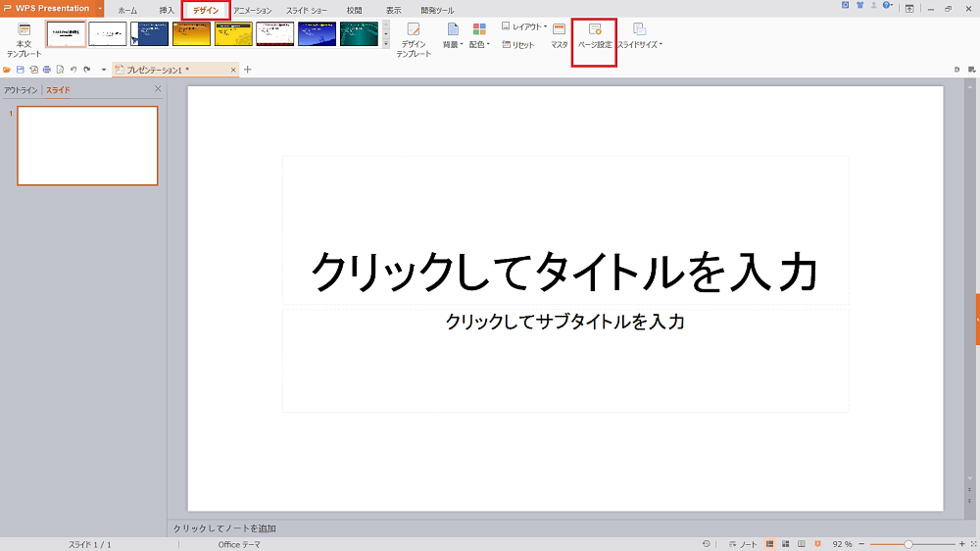The height and width of the screenshot is (551, 980).
Task: Open the レイアウト (layout) dropdown
Action: coord(523,26)
